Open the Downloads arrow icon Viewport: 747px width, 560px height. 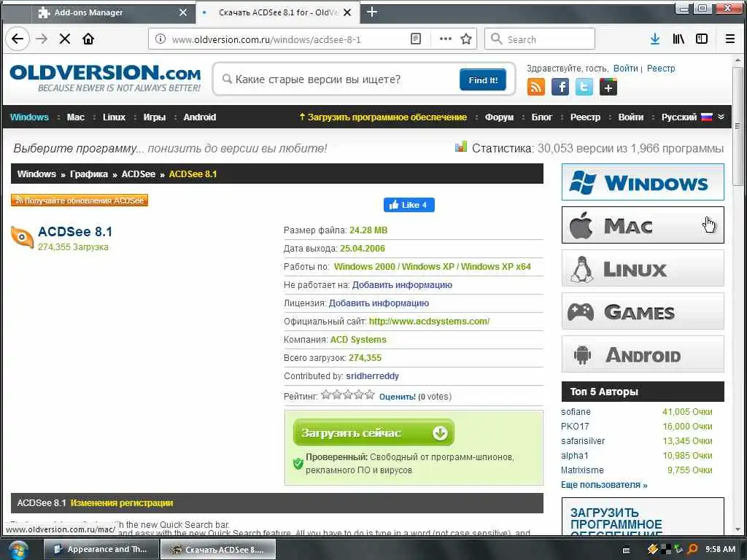[x=655, y=39]
